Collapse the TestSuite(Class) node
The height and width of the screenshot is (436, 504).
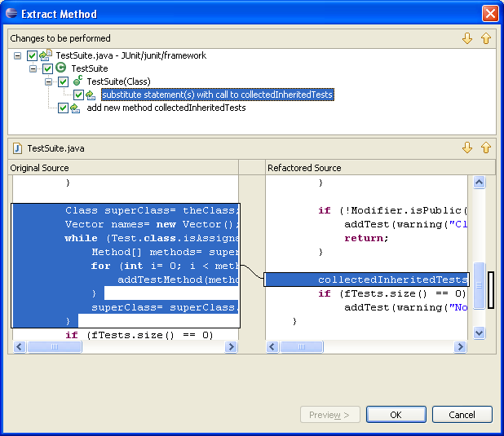coord(48,82)
